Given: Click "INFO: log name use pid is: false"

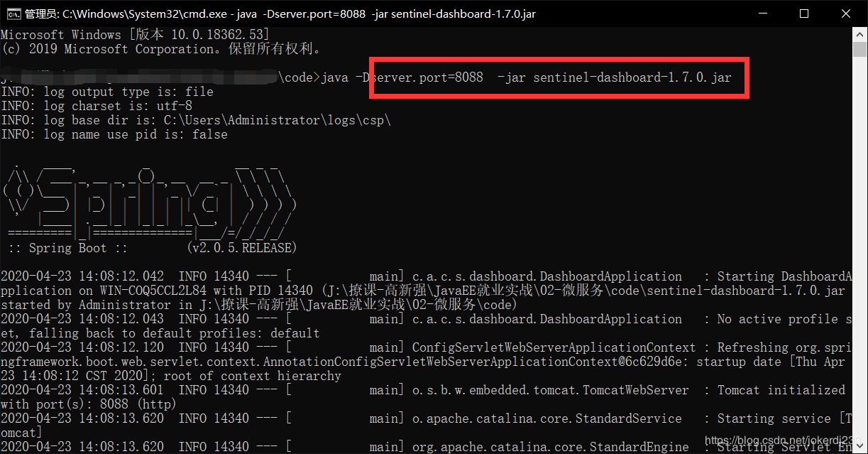Looking at the screenshot, I should point(114,134).
